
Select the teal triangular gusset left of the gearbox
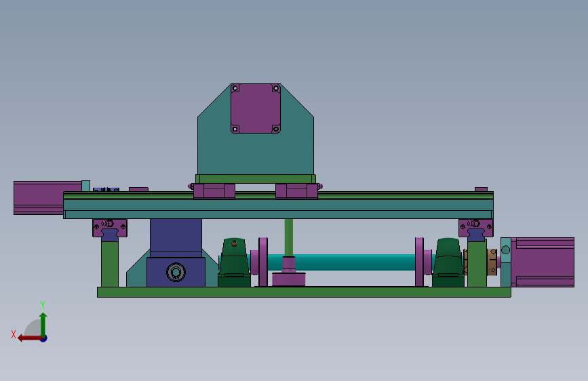[137, 272]
